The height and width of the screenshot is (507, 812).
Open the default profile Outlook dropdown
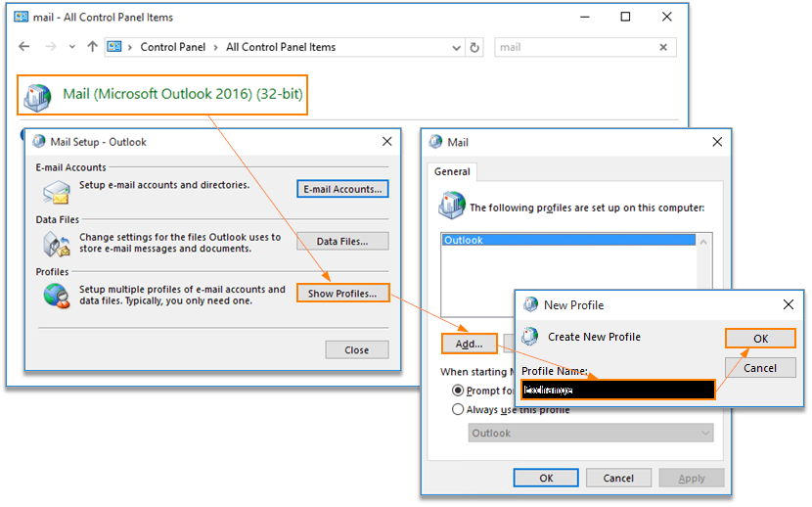click(x=591, y=433)
